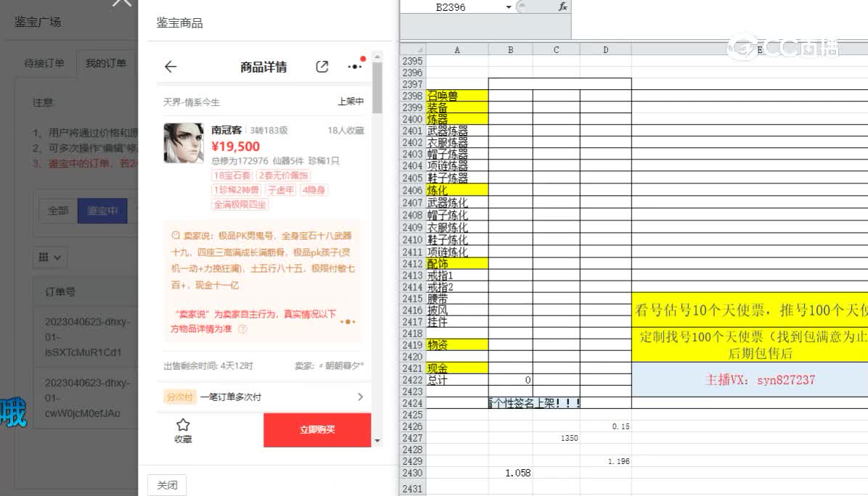Click the more options ellipsis in product header
Viewport: 868px width, 496px height.
point(354,67)
